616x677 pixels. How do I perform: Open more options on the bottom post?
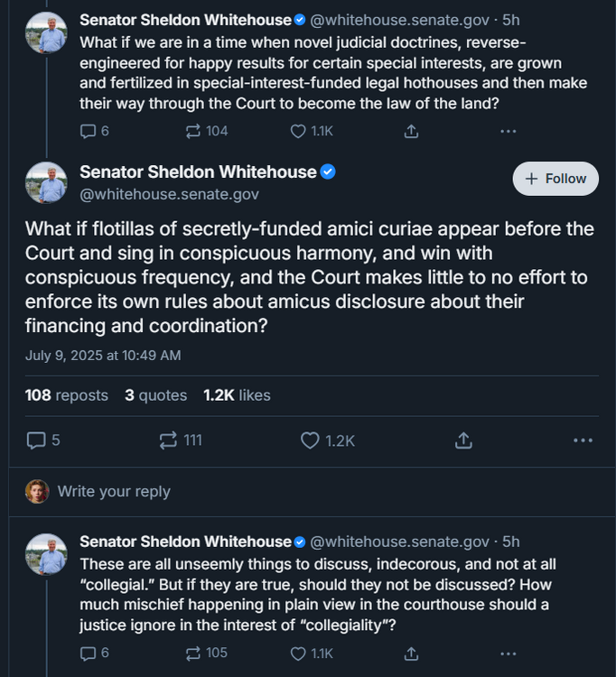(509, 653)
